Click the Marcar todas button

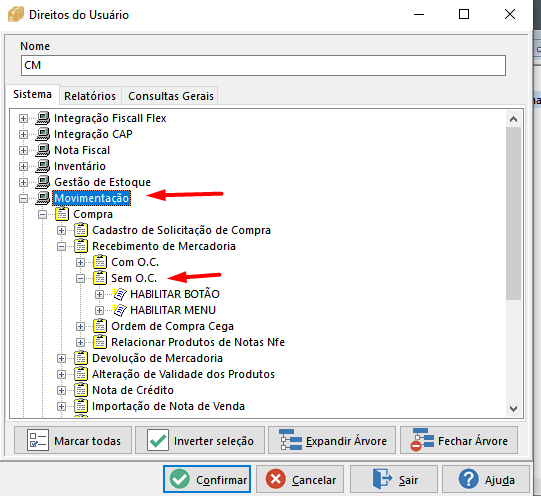pyautogui.click(x=73, y=440)
